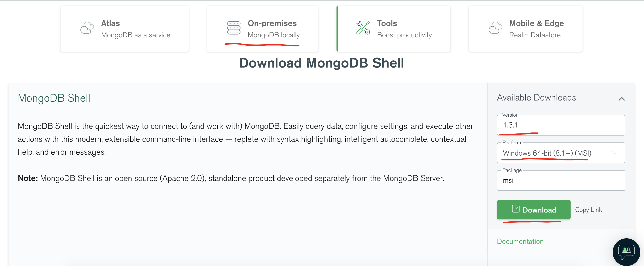
Task: Click the Atlas cloud icon
Action: pos(87,28)
